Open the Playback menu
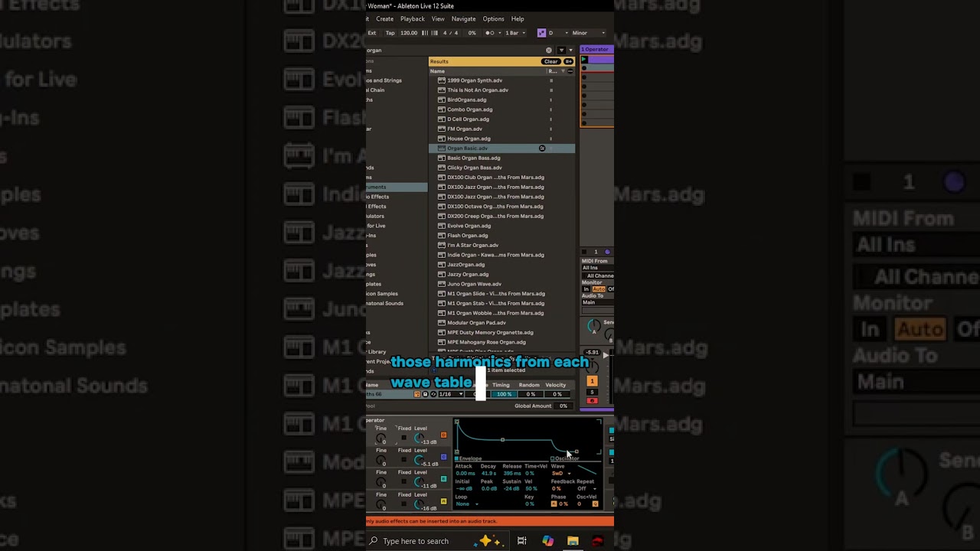The width and height of the screenshot is (980, 551). pos(413,19)
